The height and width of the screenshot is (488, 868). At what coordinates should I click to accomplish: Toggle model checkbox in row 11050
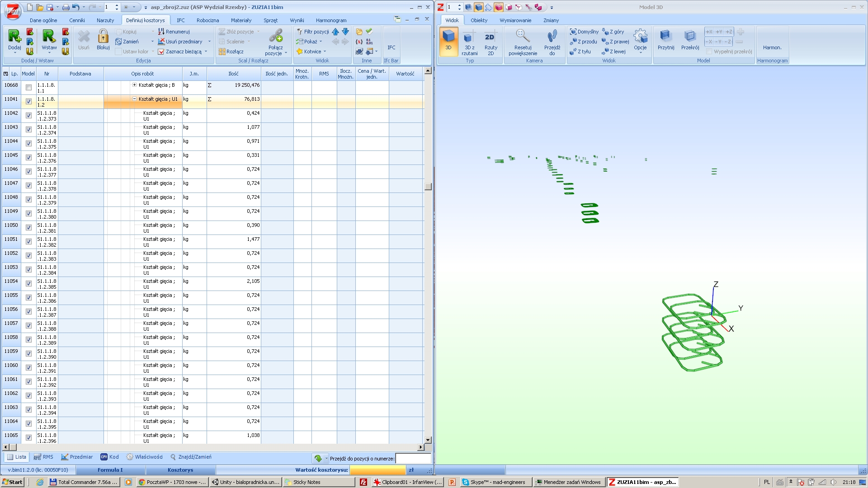[x=28, y=228]
